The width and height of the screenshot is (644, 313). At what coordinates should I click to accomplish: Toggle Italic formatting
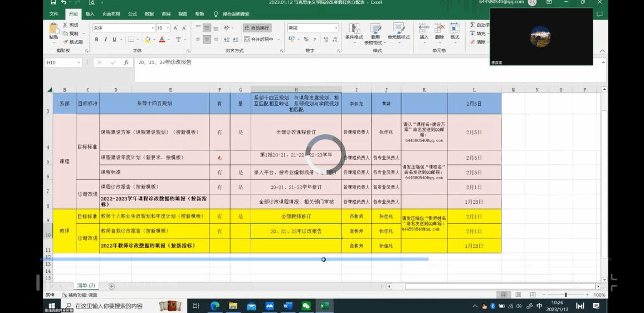point(105,40)
